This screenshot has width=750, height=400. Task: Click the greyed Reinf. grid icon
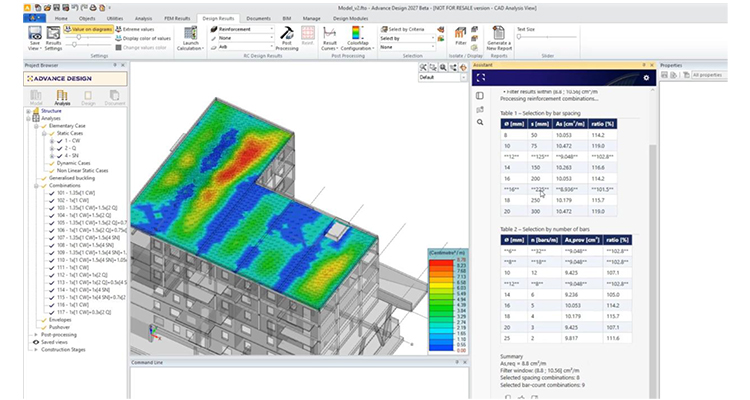click(x=308, y=33)
